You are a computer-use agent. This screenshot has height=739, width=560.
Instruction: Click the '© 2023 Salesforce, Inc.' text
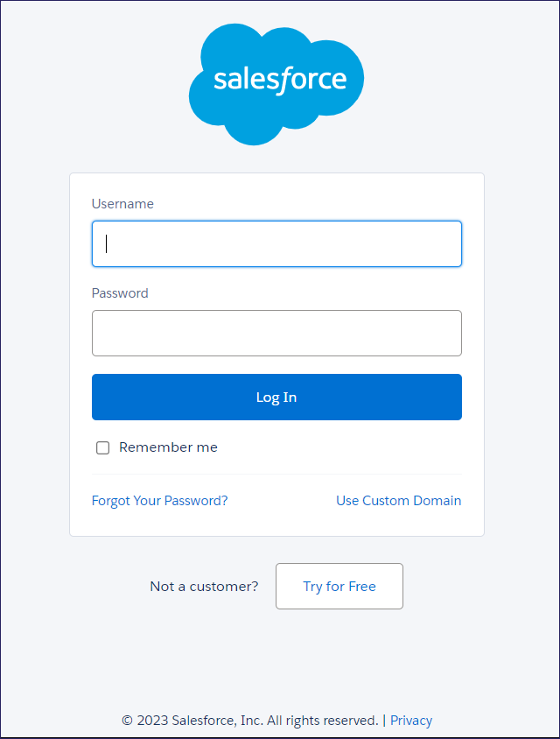tap(192, 721)
